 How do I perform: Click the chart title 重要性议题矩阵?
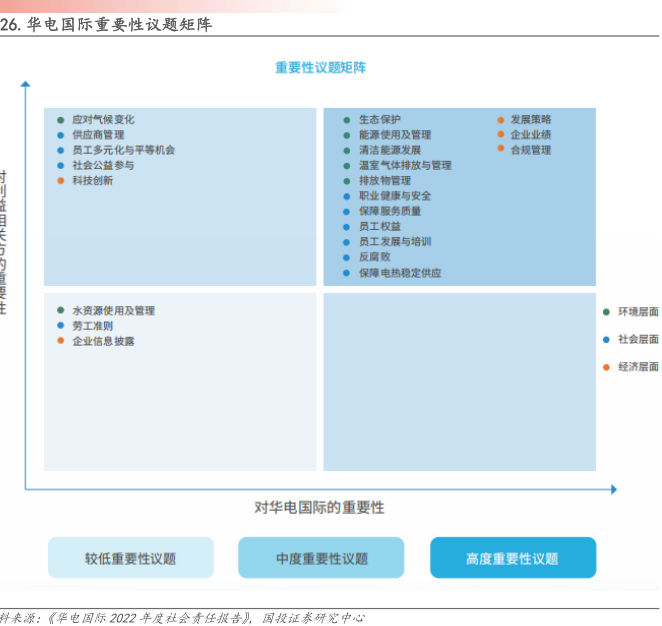click(320, 68)
